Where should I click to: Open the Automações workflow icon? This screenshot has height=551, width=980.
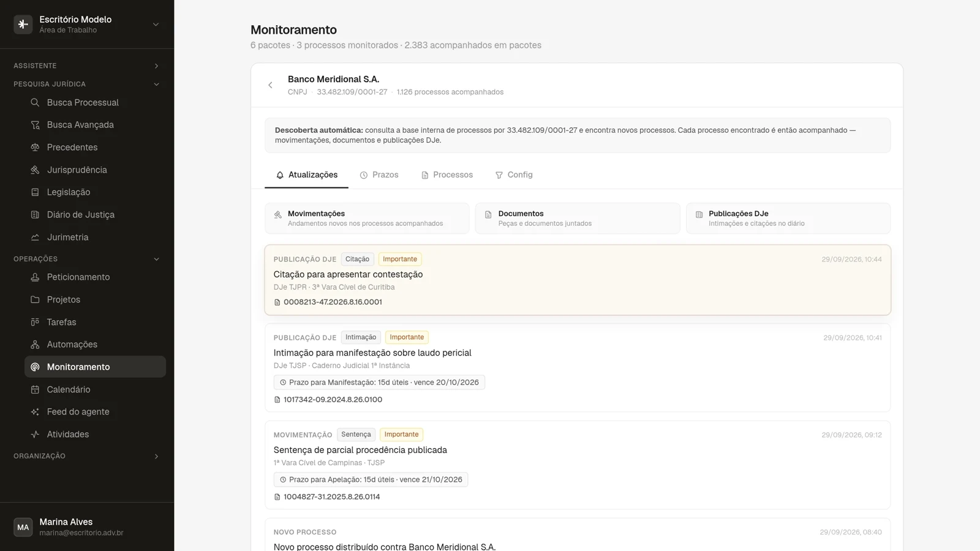pyautogui.click(x=35, y=345)
